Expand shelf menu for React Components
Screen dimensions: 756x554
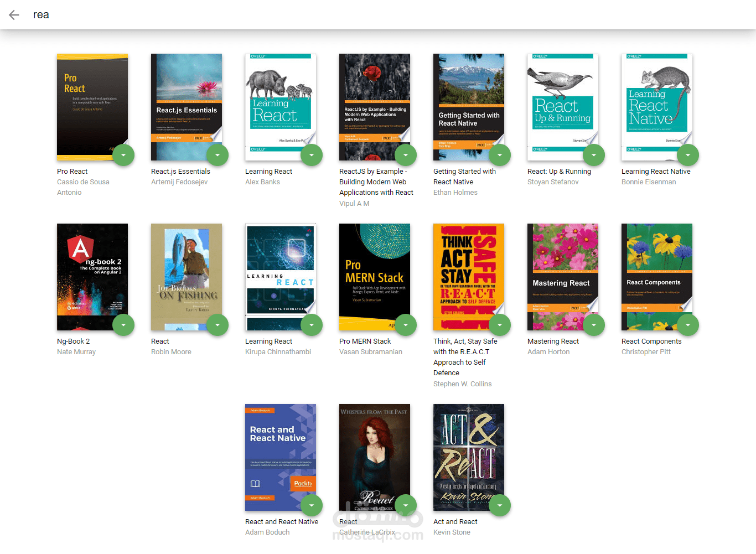(688, 325)
